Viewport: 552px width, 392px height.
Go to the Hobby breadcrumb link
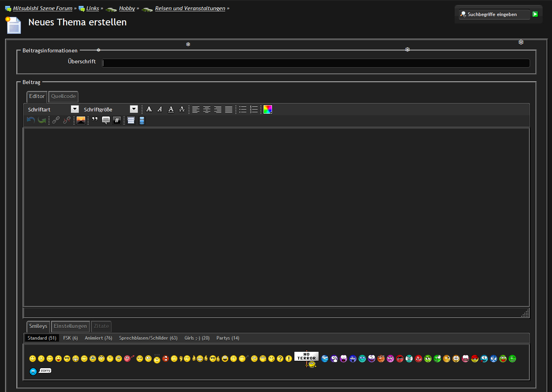127,9
